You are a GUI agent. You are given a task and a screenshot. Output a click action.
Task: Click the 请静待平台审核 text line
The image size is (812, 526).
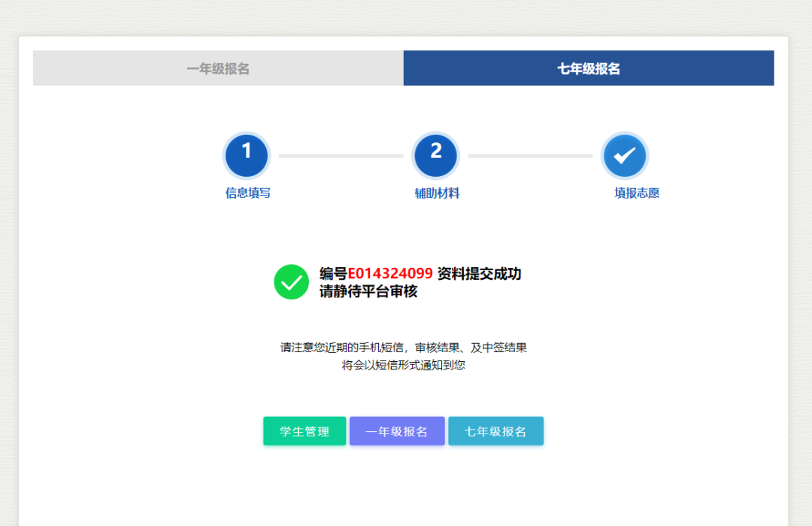tap(368, 292)
